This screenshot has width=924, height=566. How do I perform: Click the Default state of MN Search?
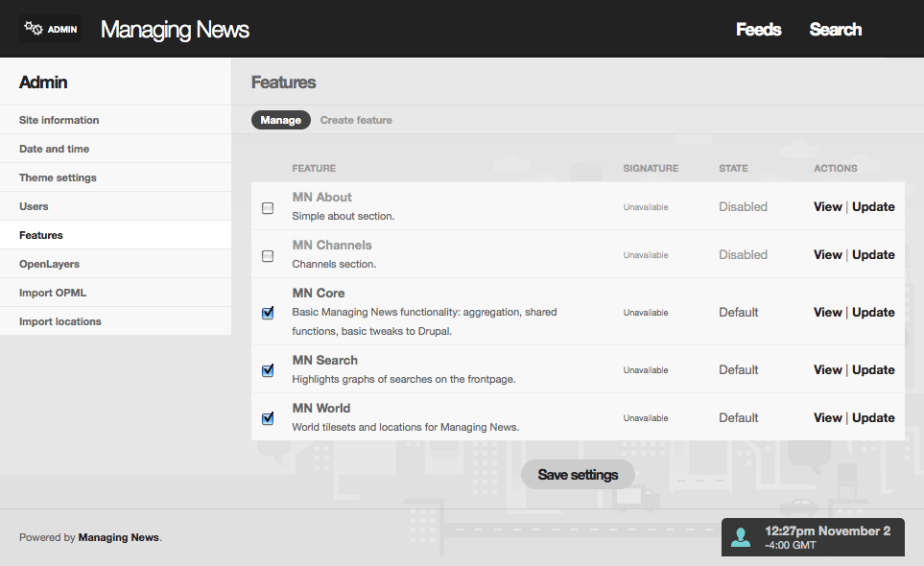739,370
